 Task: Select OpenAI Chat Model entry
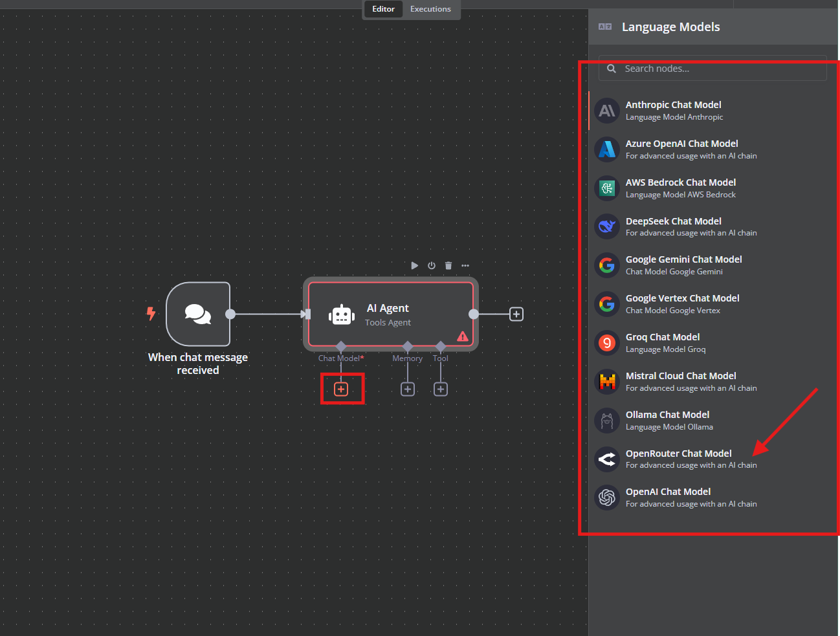click(713, 498)
